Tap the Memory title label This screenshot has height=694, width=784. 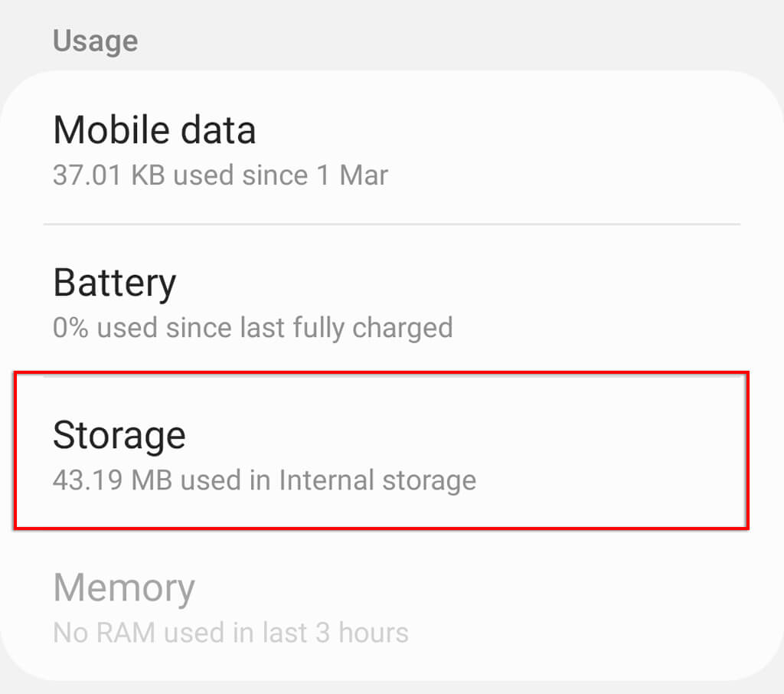click(x=123, y=588)
